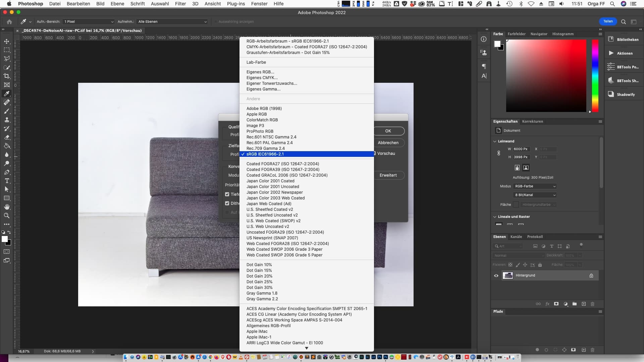Click the Abbrechen button

tap(388, 143)
